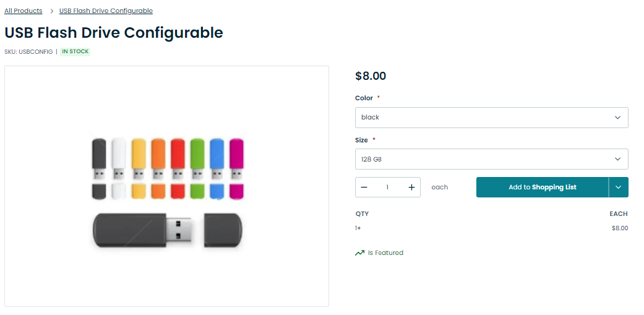Focus the quantity input field showing 1

(387, 188)
